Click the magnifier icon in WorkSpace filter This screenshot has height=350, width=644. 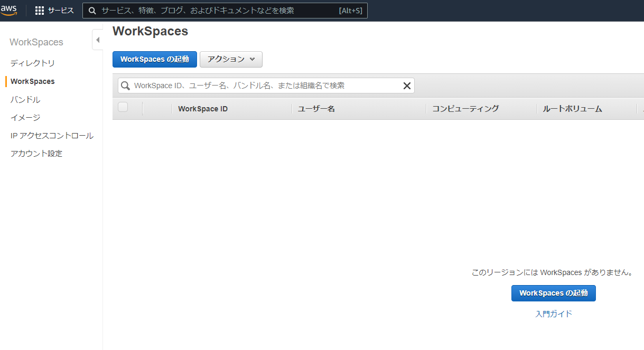pos(125,86)
